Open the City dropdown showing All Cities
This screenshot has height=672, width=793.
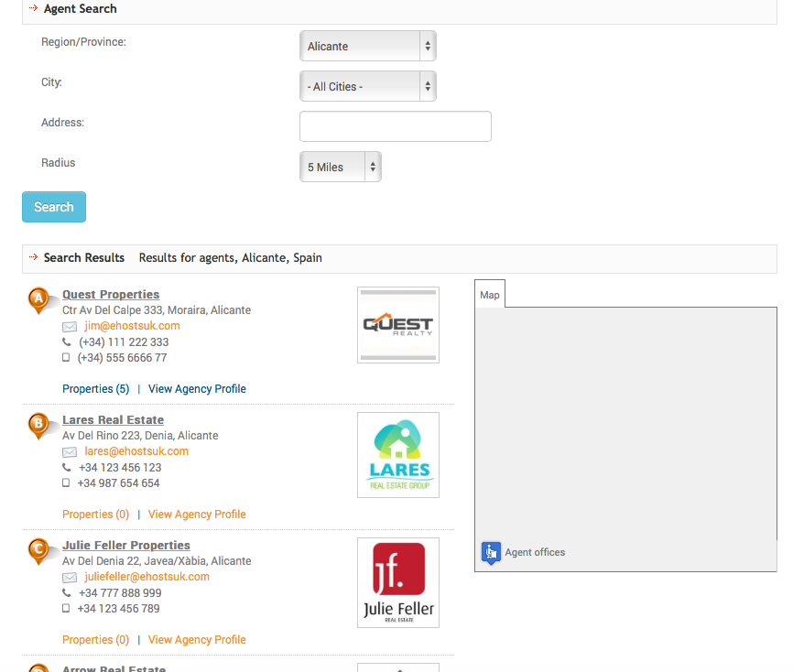coord(368,86)
